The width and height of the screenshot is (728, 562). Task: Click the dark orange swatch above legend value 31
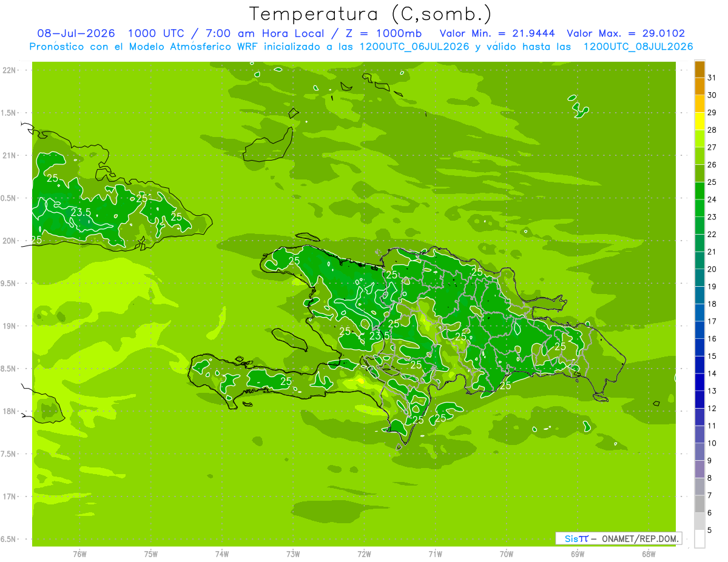(699, 69)
